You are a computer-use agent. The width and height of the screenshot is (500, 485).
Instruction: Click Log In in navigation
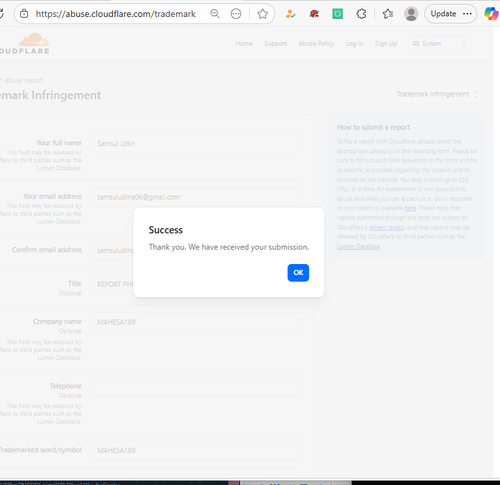click(x=354, y=44)
